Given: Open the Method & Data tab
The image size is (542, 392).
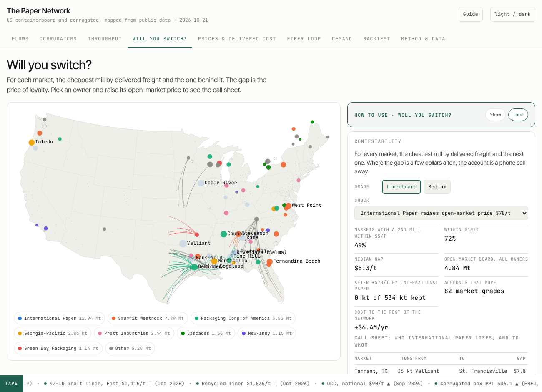Looking at the screenshot, I should (423, 39).
